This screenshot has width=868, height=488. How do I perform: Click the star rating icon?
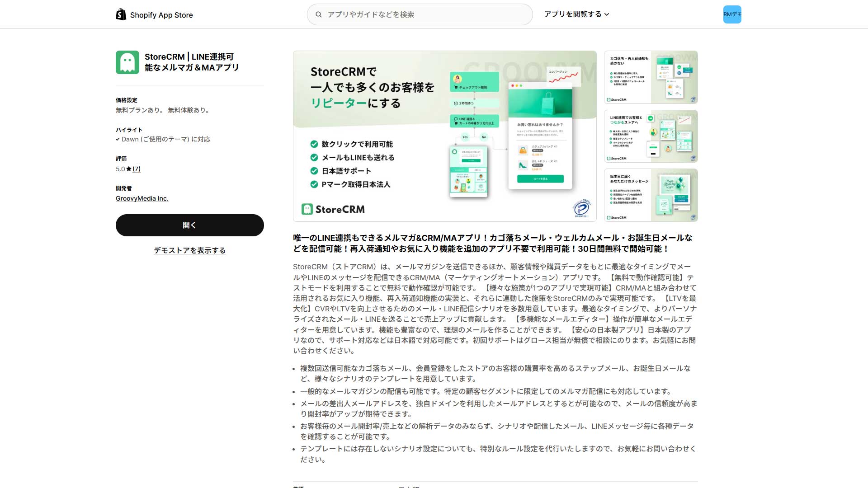click(x=129, y=169)
